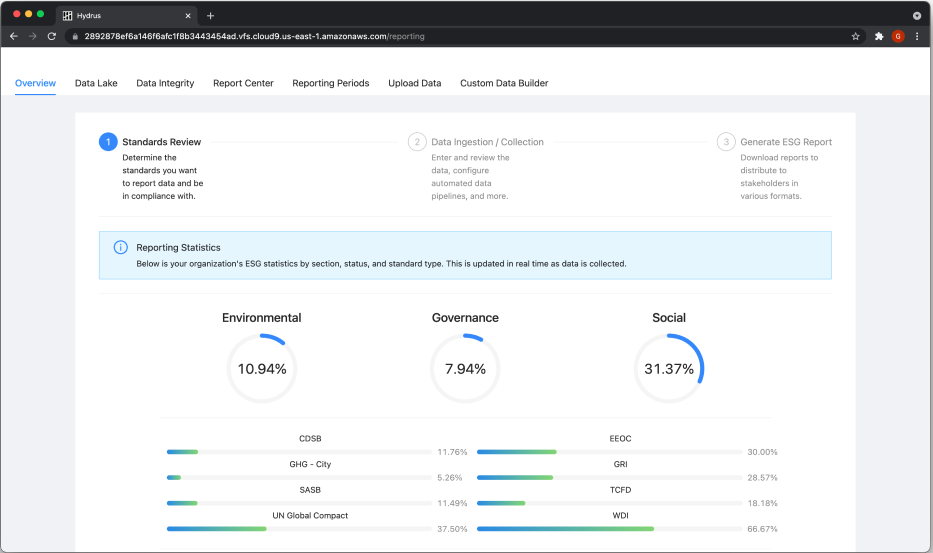Bookmark page with the star icon
933x553 pixels.
[x=856, y=36]
